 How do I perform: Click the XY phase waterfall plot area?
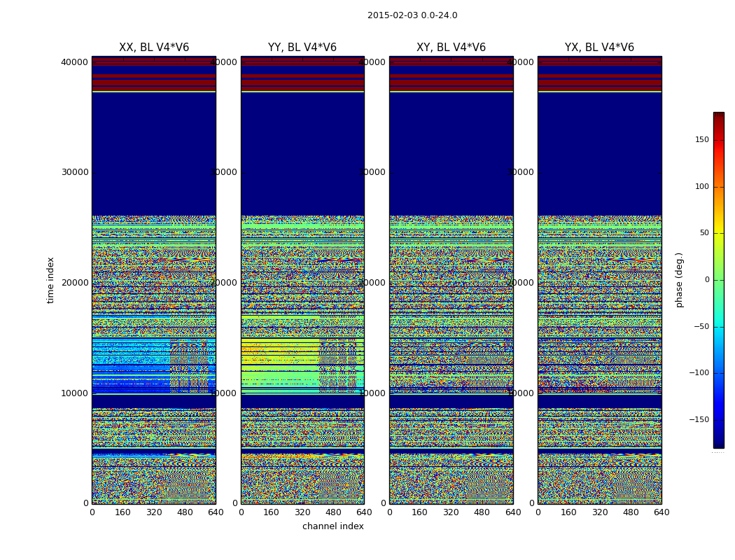tap(451, 280)
